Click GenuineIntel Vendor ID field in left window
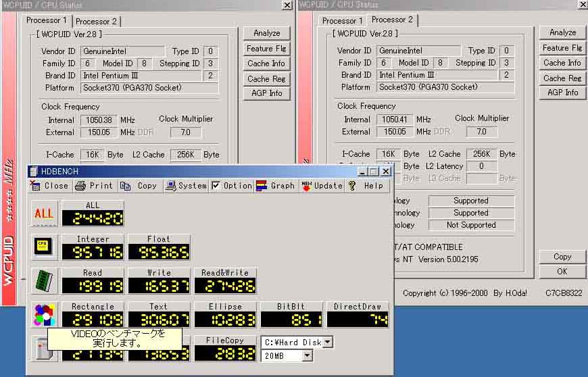This screenshot has width=588, height=377. coord(122,51)
